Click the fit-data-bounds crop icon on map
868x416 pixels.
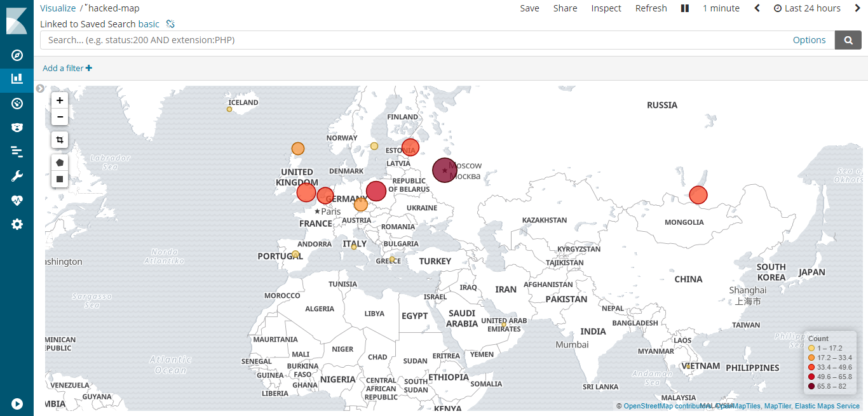click(x=59, y=140)
